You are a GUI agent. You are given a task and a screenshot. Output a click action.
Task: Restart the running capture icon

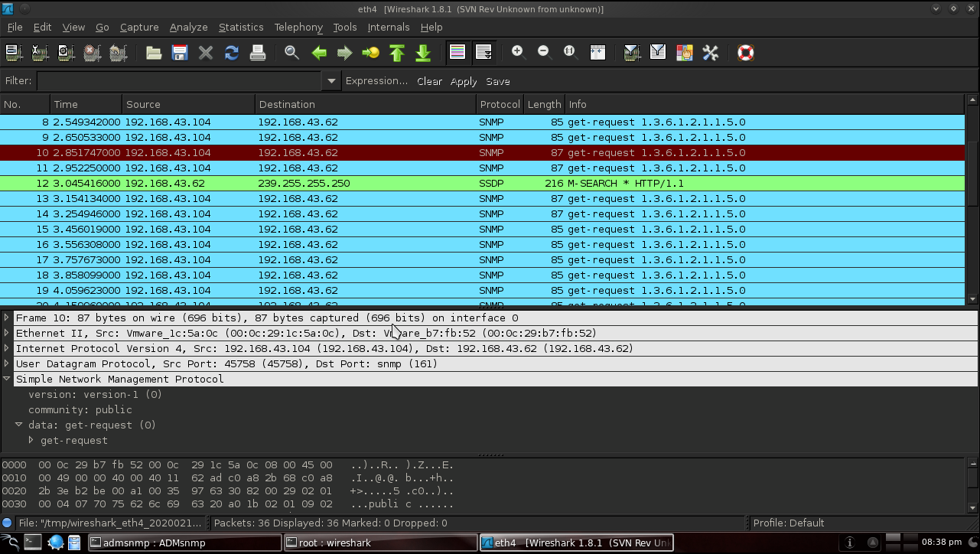(x=118, y=53)
